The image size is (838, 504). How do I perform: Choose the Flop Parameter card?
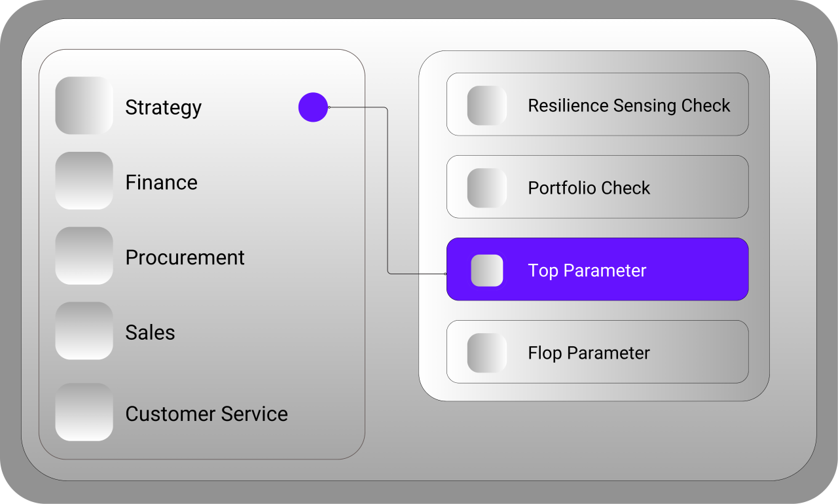click(x=589, y=353)
